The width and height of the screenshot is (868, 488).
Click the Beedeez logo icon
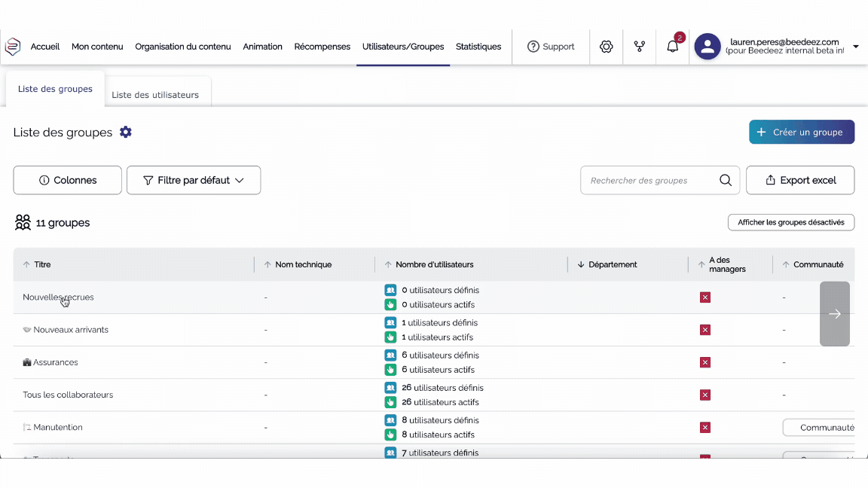(x=13, y=47)
